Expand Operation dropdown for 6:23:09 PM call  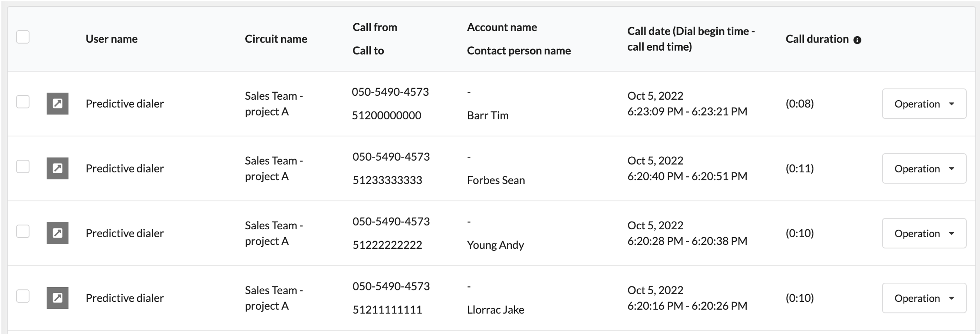tap(924, 103)
